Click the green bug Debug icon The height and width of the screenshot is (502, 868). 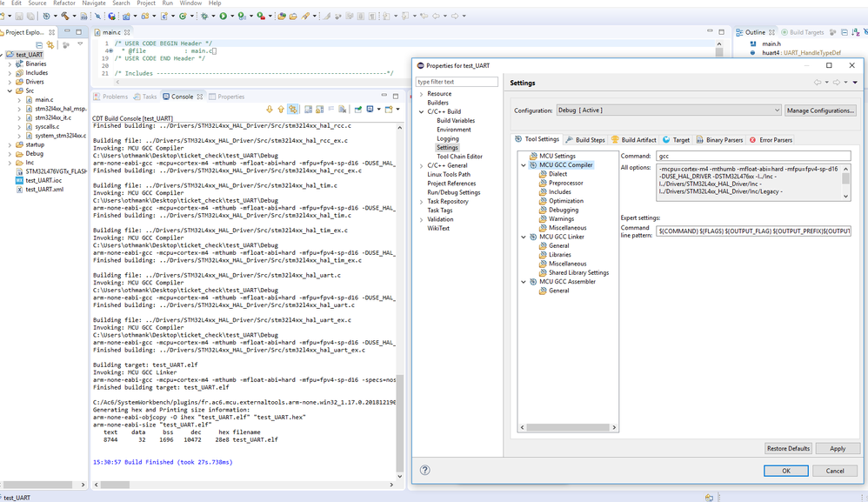pos(204,16)
